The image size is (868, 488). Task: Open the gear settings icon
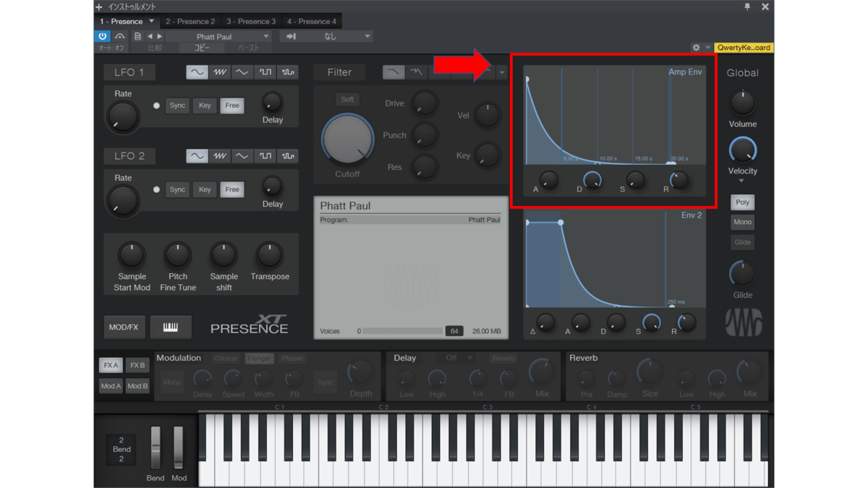[696, 48]
